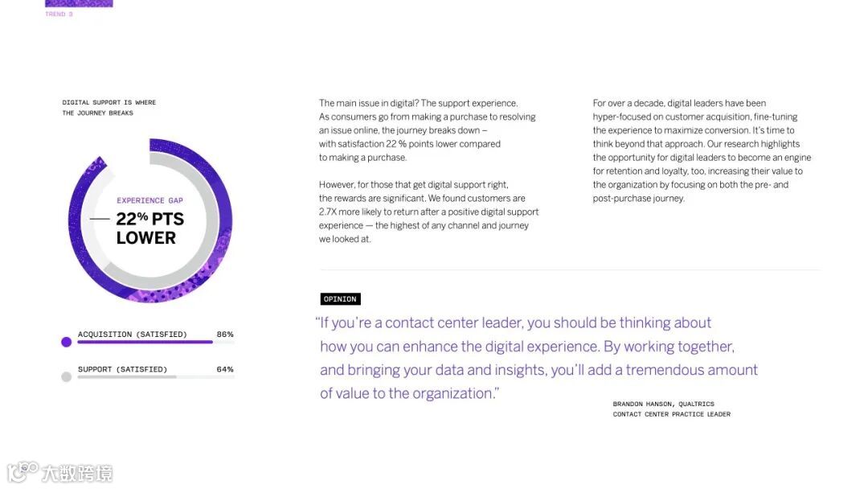
Task: Click the Brandon Hanson, Qualtrics attribution
Action: tap(671, 409)
